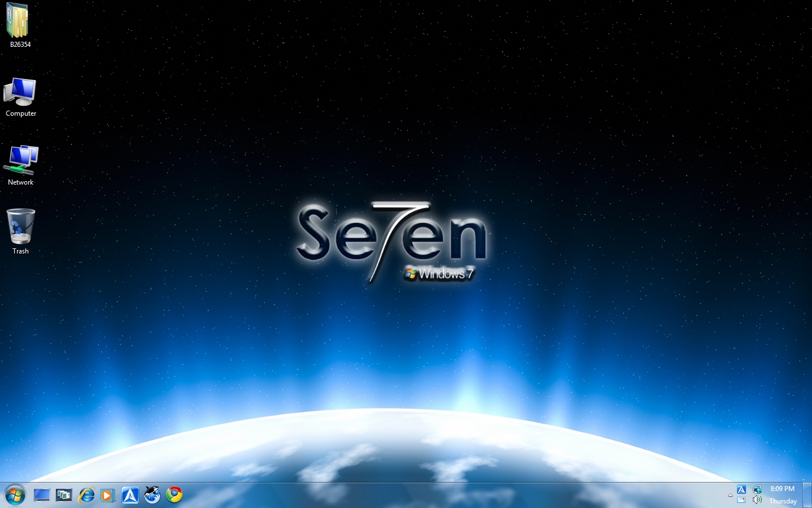Image resolution: width=812 pixels, height=508 pixels.
Task: Show hidden system tray icons
Action: [x=730, y=495]
